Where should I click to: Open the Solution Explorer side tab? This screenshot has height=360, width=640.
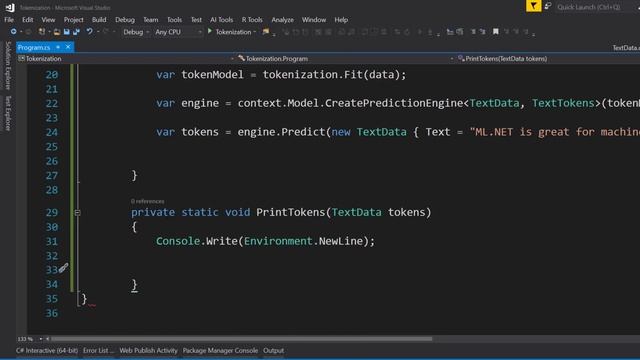coord(8,65)
